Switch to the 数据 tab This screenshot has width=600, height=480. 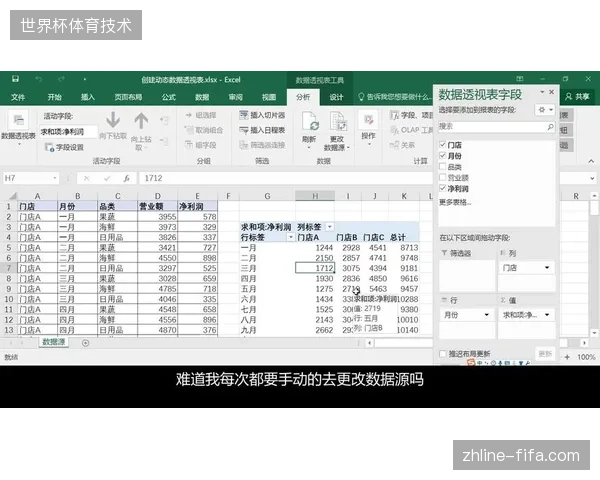202,97
